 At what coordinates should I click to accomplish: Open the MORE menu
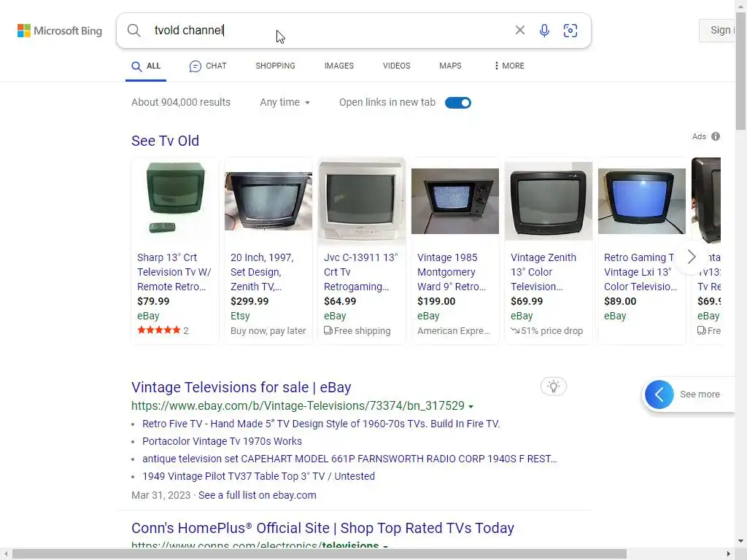508,66
